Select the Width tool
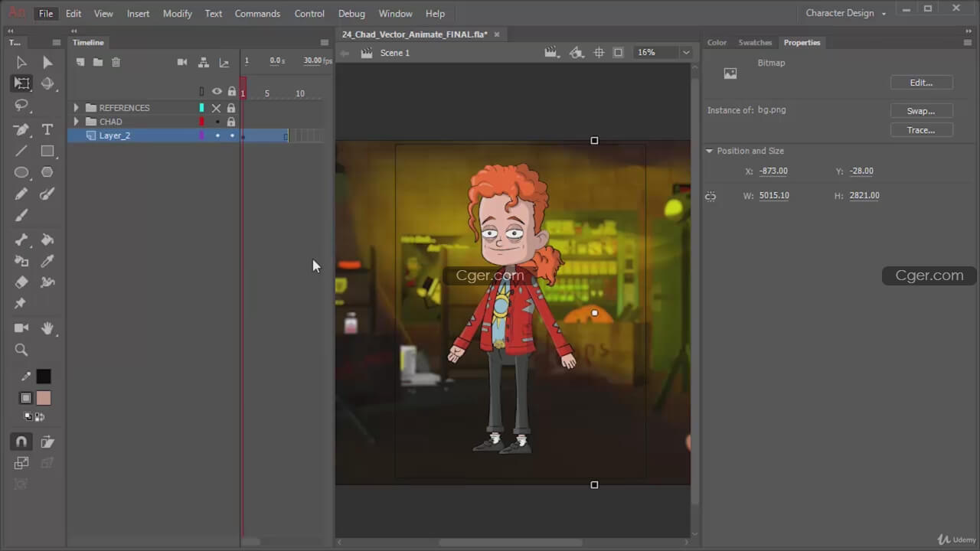980x551 pixels. pos(47,282)
